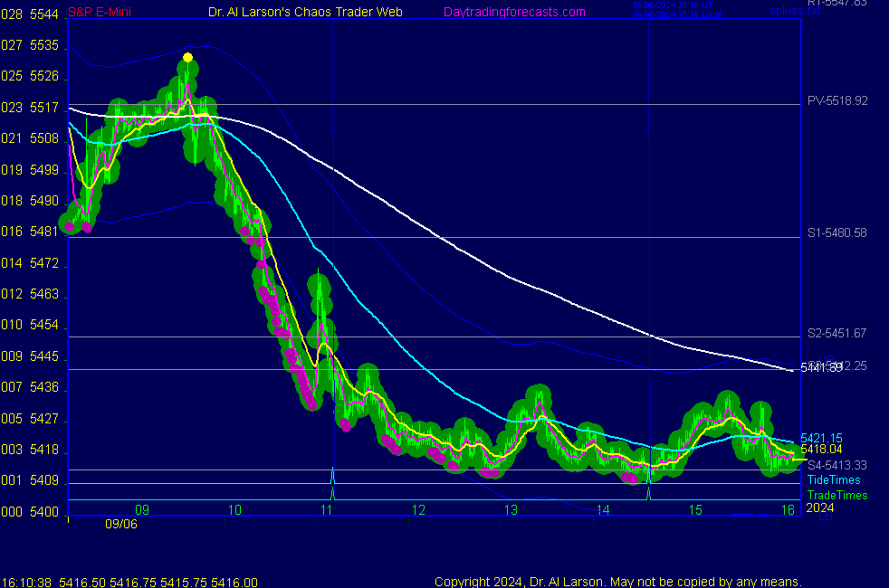The image size is (889, 588).
Task: Click the 023 5517 price axis label
Action: click(30, 108)
